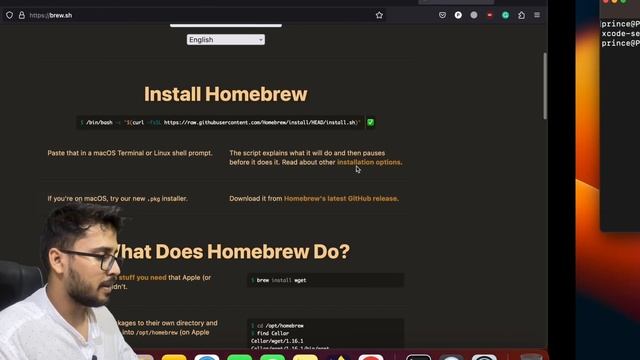Save page to Pocket icon
640x360 pixels.
tap(442, 15)
